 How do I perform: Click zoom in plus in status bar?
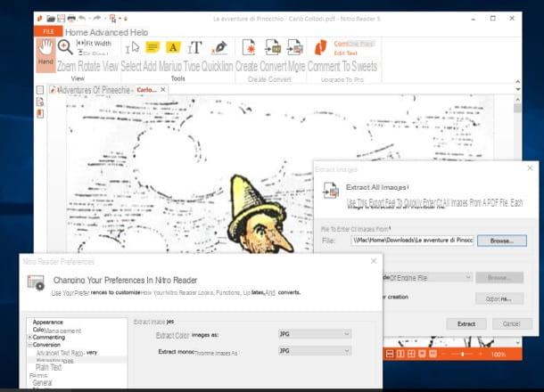coord(480,354)
